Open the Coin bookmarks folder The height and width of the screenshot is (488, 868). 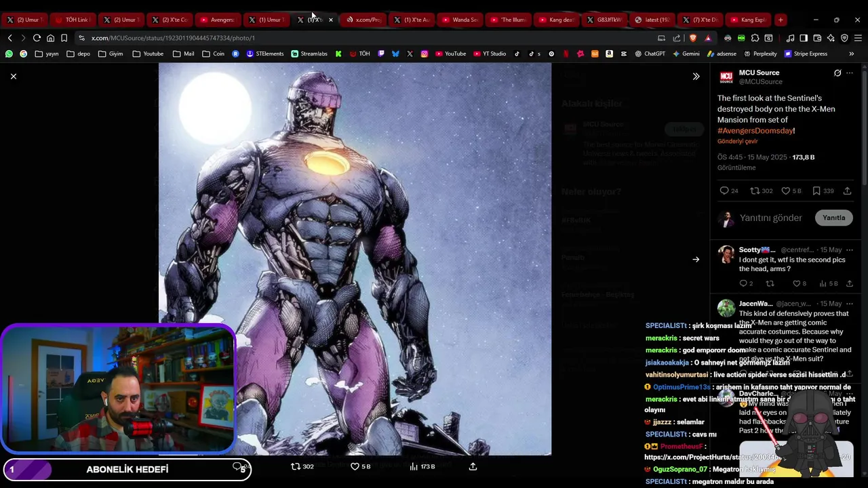pyautogui.click(x=213, y=54)
